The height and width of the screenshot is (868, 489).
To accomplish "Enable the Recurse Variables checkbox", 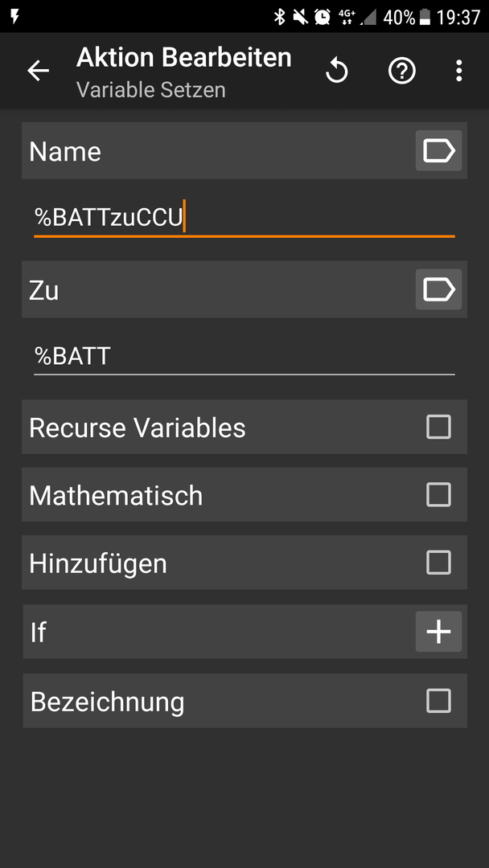I will click(x=438, y=427).
